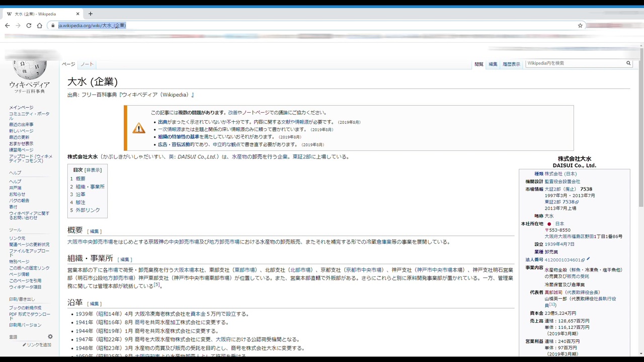
Task: Jump to 脚注 in the contents box
Action: pyautogui.click(x=80, y=203)
